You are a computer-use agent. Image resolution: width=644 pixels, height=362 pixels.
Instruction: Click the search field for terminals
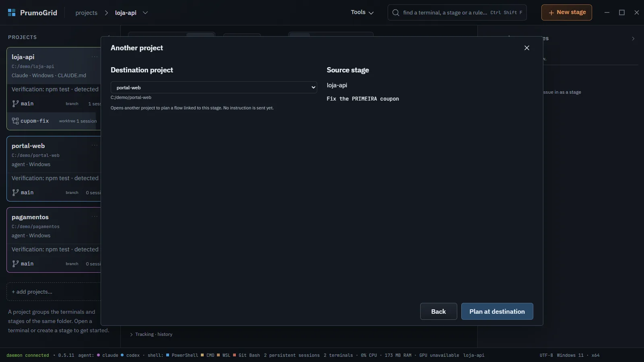[457, 12]
